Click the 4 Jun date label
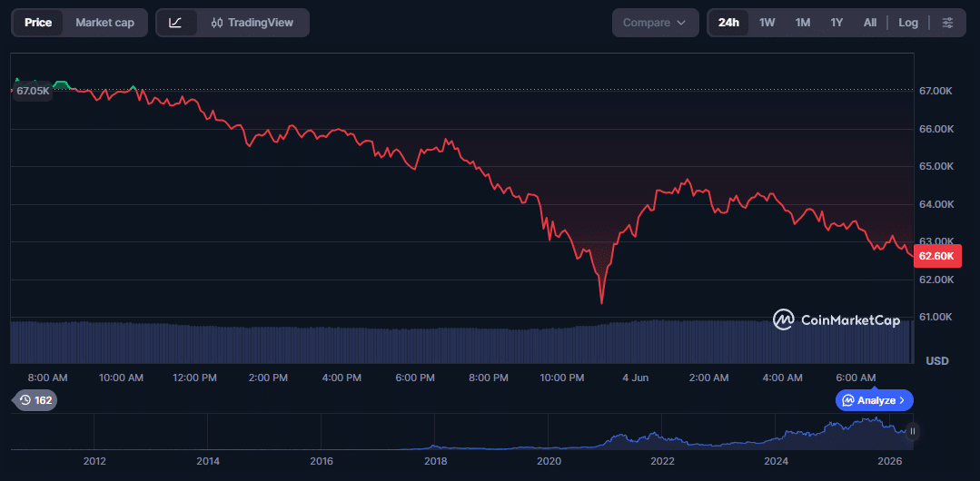Viewport: 980px width, 481px height. pyautogui.click(x=636, y=378)
